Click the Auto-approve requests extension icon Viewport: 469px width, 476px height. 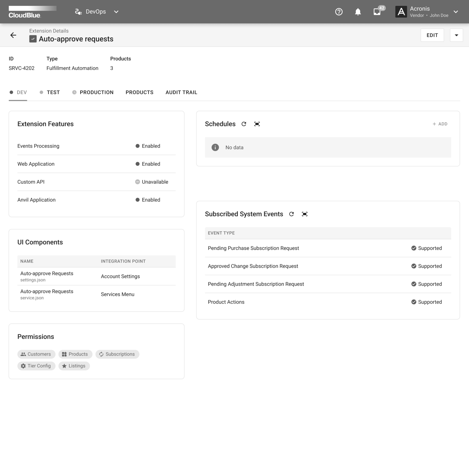coord(33,39)
